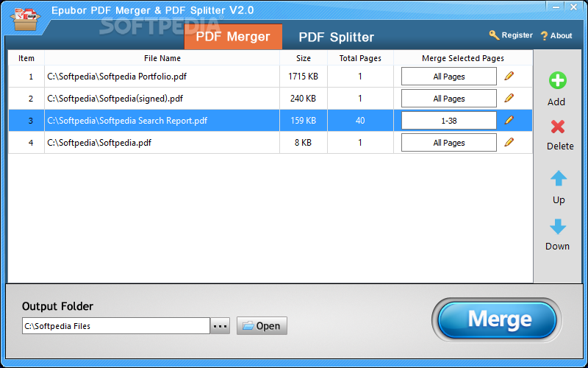Image resolution: width=588 pixels, height=368 pixels.
Task: Click the Register key icon
Action: [494, 35]
